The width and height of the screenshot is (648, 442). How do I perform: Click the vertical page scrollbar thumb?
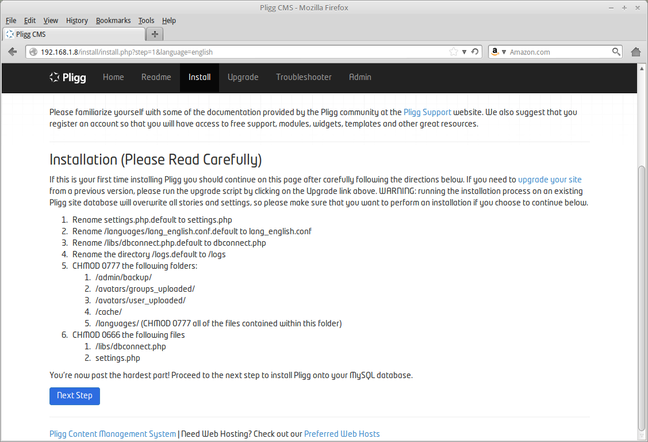click(x=641, y=297)
